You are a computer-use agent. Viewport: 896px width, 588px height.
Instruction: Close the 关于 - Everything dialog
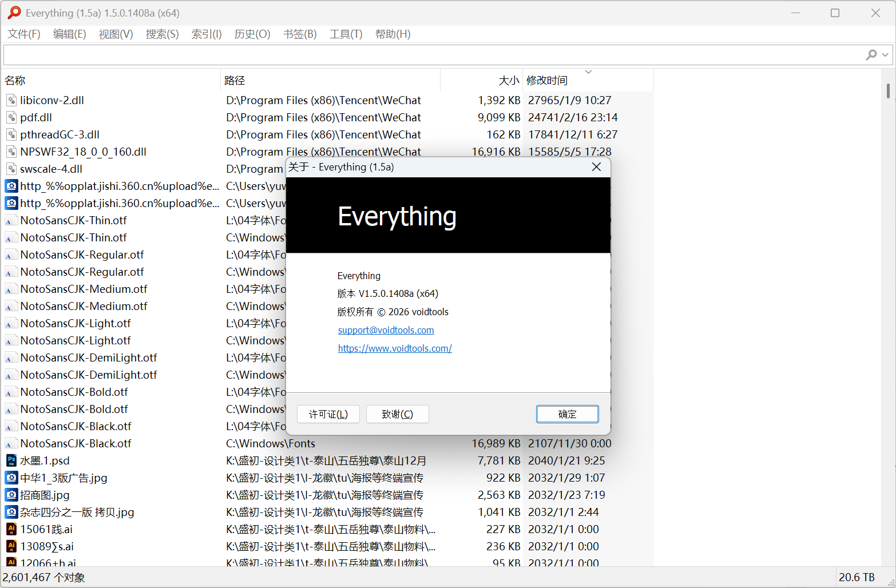click(x=596, y=167)
